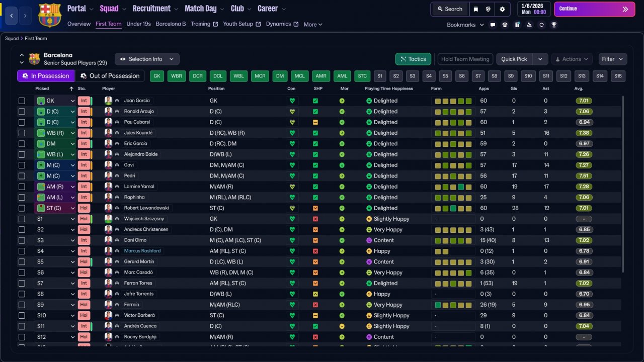Click the date and time display
The image size is (644, 362).
533,9
